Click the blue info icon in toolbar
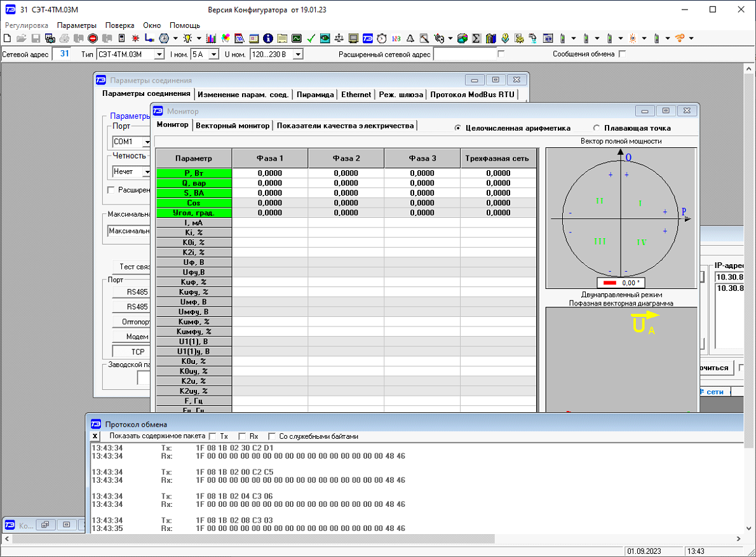This screenshot has height=557, width=756. pos(267,38)
